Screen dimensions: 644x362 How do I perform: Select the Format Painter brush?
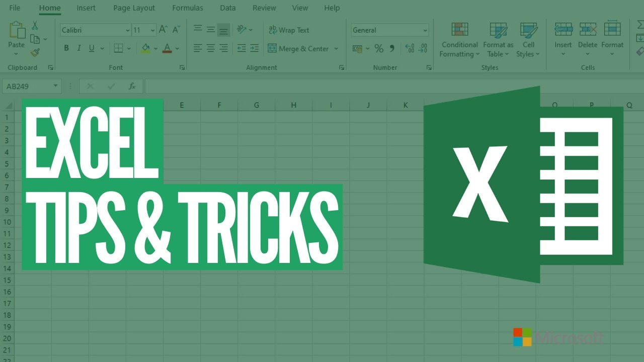coord(35,52)
